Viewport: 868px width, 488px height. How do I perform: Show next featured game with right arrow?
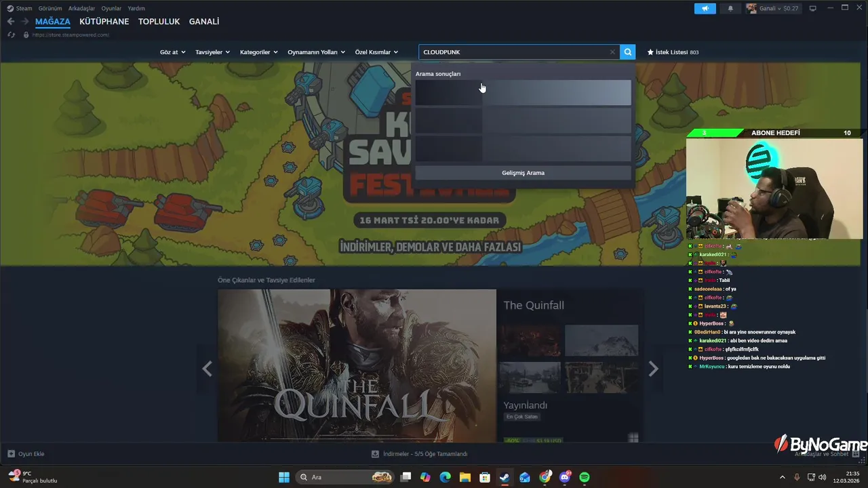coord(653,369)
